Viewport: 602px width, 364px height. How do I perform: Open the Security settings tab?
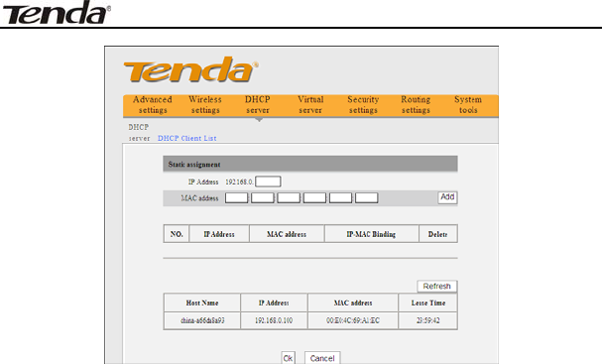[363, 105]
